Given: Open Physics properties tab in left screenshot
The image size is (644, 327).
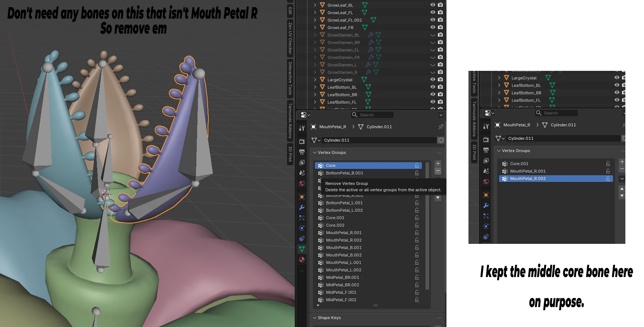Looking at the screenshot, I should pyautogui.click(x=302, y=228).
